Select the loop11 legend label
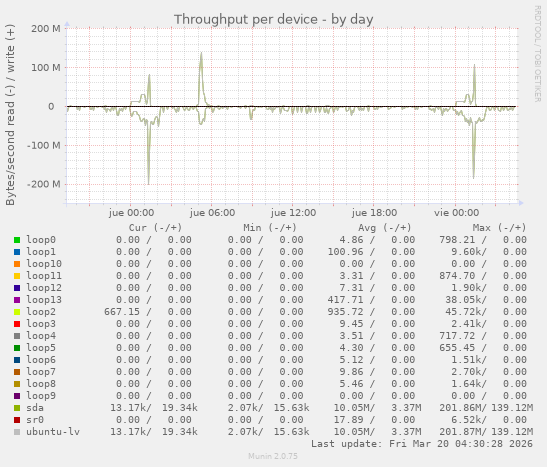The height and width of the screenshot is (467, 547). coord(44,276)
